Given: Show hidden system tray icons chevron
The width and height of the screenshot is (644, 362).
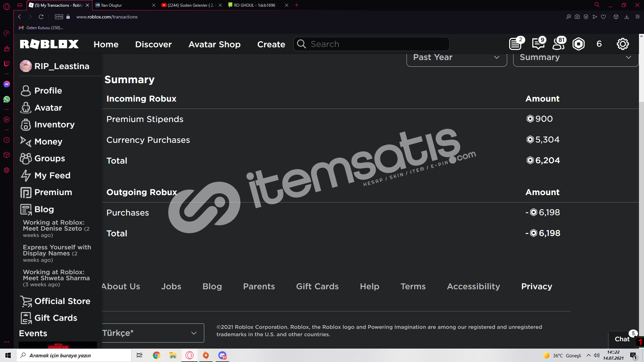Looking at the screenshot, I should 588,355.
